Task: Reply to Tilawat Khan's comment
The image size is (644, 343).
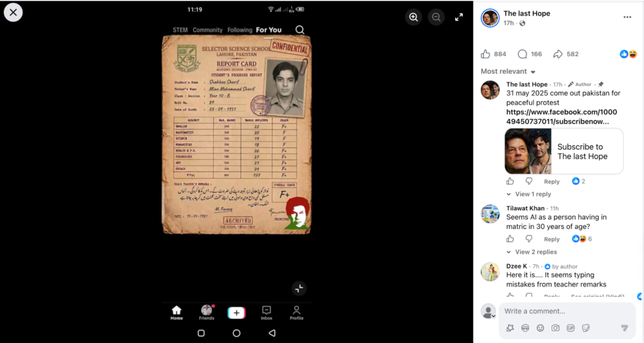Action: click(552, 239)
